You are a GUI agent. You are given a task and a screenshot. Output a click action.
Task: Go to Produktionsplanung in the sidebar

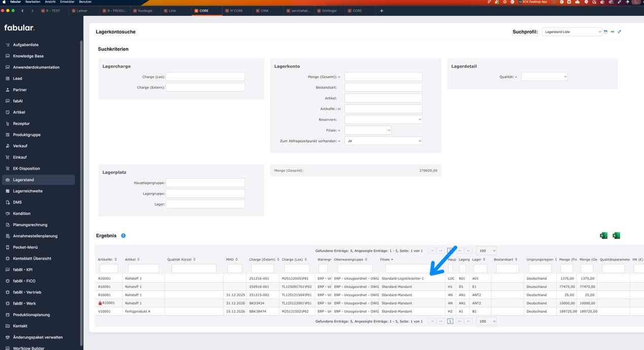click(31, 315)
